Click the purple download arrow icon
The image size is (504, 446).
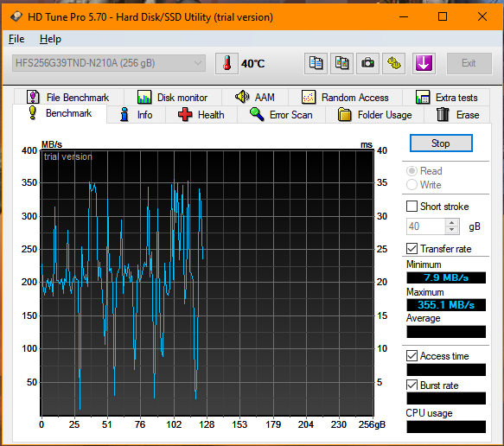424,63
